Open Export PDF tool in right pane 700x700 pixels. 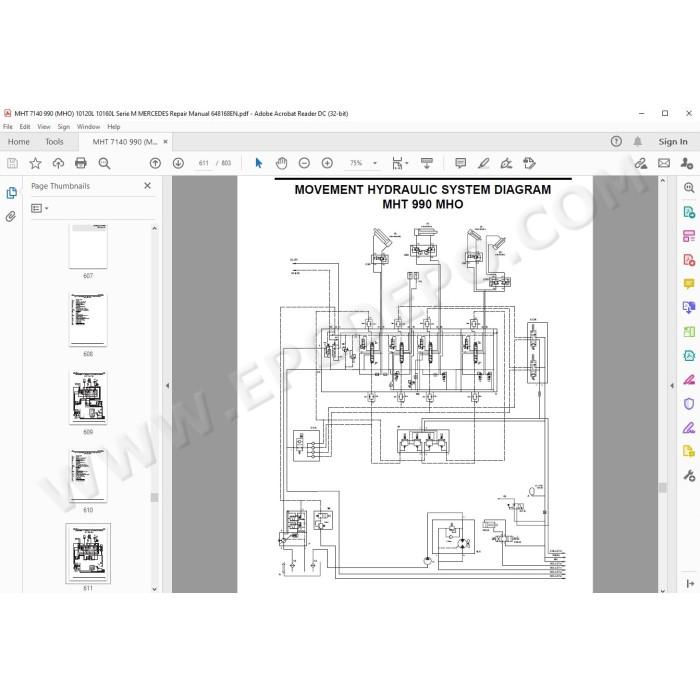click(689, 212)
